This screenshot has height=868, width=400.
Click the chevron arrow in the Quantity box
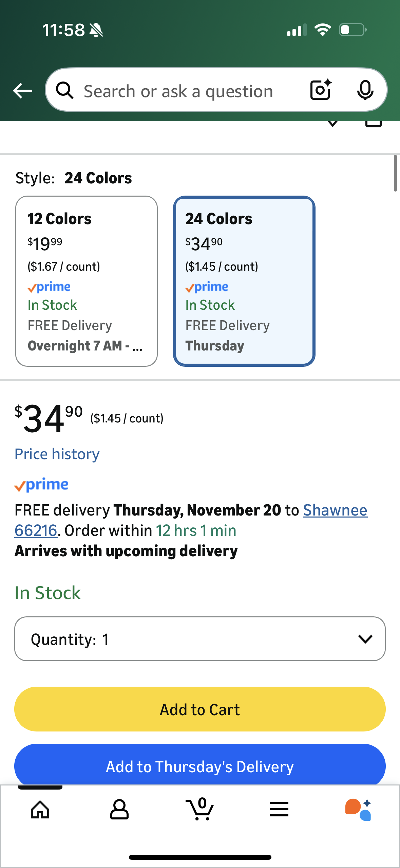coord(365,639)
